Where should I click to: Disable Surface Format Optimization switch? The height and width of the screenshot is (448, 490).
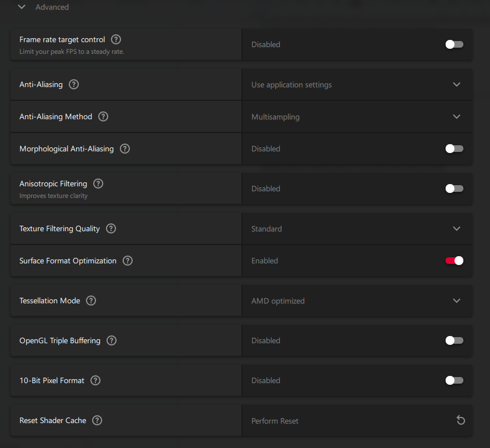pyautogui.click(x=454, y=261)
